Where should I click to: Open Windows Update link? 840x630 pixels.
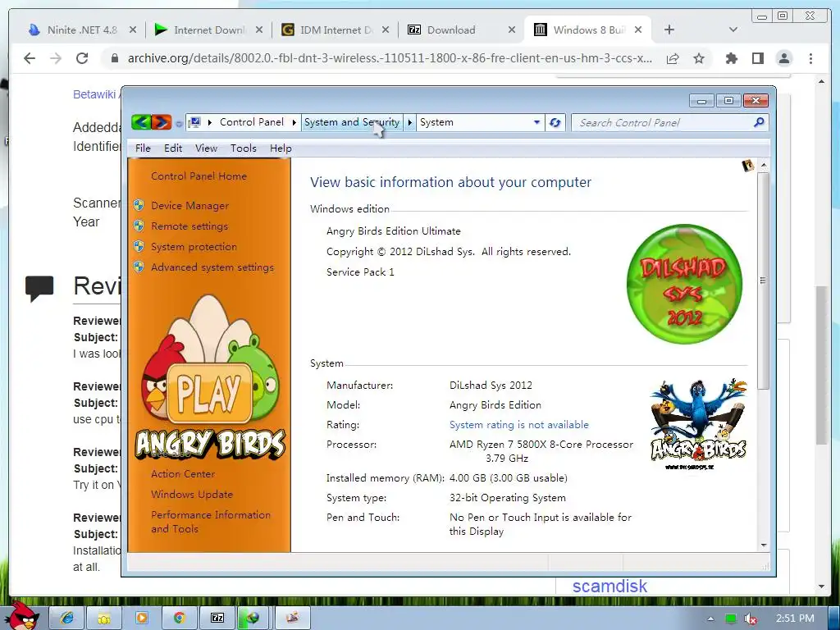(x=192, y=495)
